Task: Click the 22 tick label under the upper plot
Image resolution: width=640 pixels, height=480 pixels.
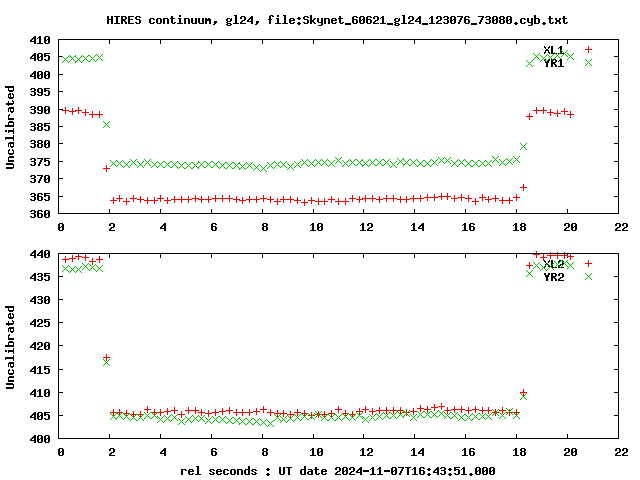Action: (x=621, y=227)
